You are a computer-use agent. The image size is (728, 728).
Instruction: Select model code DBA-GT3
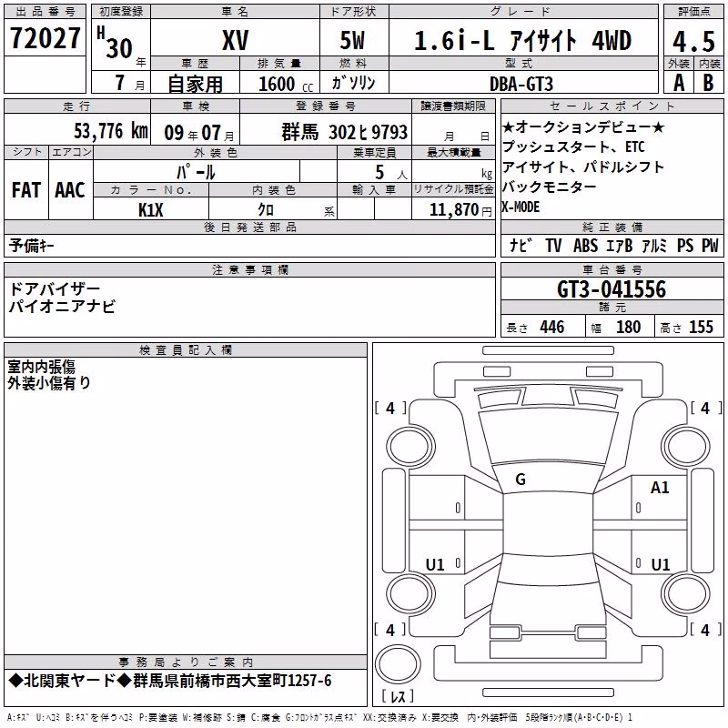[521, 84]
